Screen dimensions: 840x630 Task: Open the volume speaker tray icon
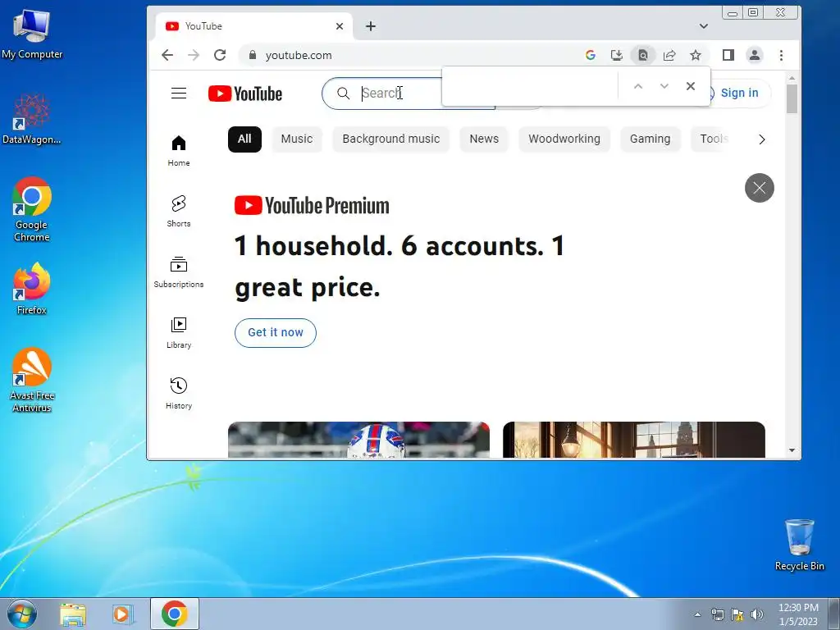[757, 614]
